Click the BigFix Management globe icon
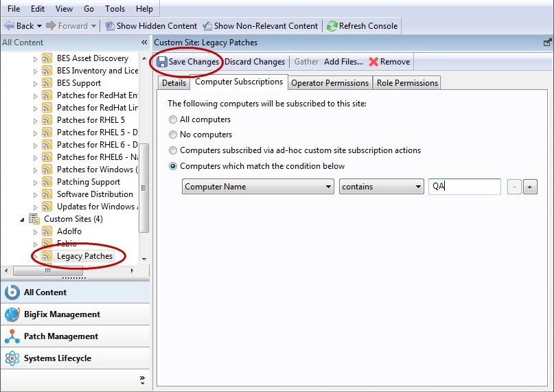 point(12,314)
